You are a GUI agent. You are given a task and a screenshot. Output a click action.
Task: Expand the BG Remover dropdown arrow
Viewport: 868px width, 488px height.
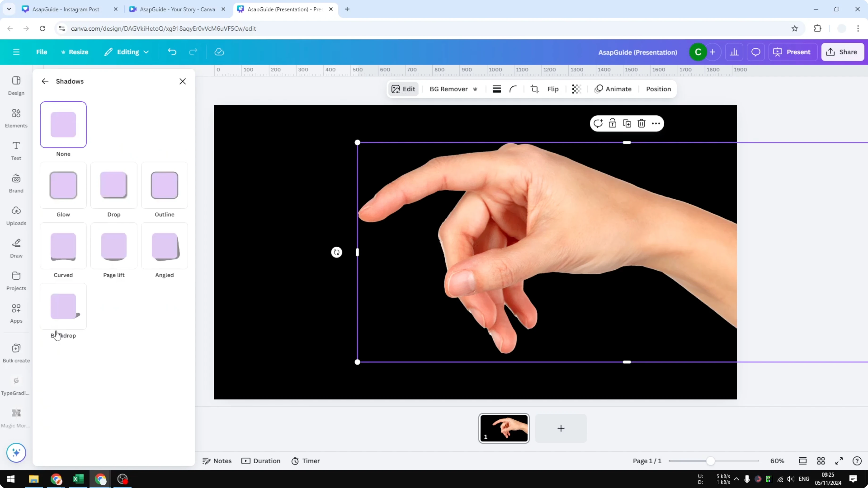(x=476, y=89)
